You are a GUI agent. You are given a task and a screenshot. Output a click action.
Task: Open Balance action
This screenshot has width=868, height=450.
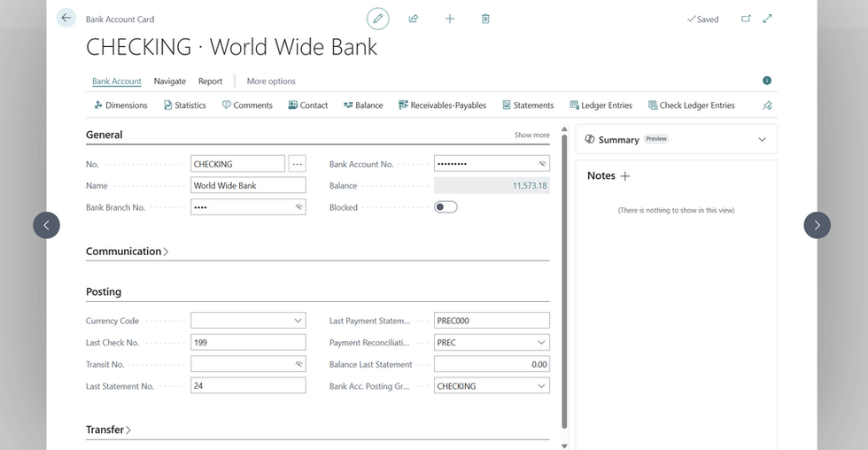[x=363, y=105]
